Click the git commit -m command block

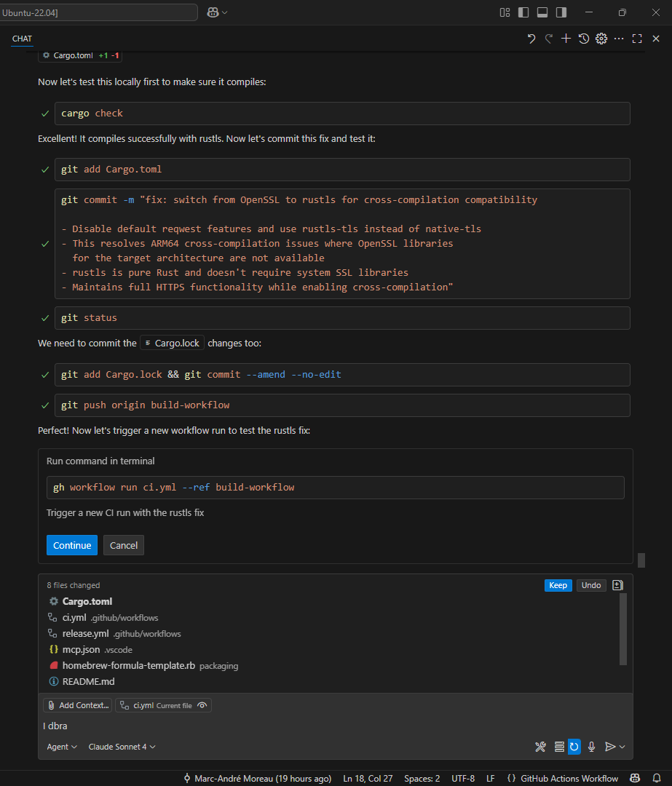click(342, 244)
